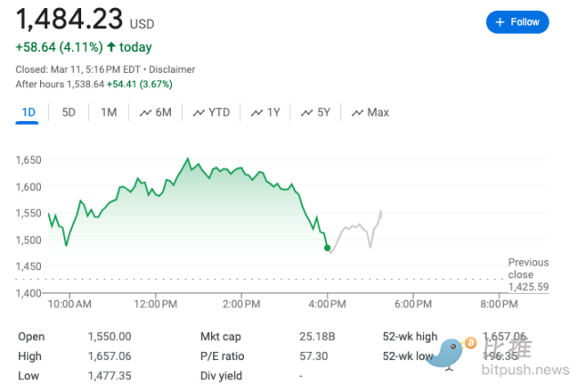Click the green closing-price dot on chart
This screenshot has height=392, width=586.
(x=327, y=247)
